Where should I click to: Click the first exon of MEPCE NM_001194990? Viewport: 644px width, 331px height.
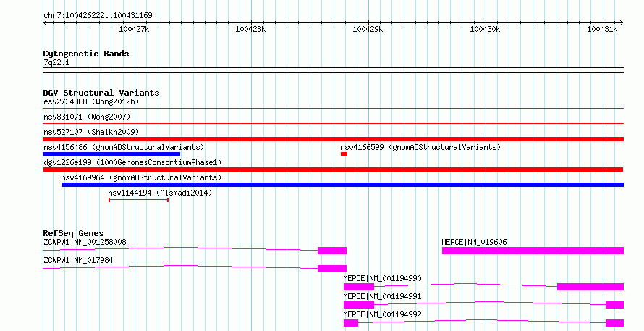[x=359, y=287]
